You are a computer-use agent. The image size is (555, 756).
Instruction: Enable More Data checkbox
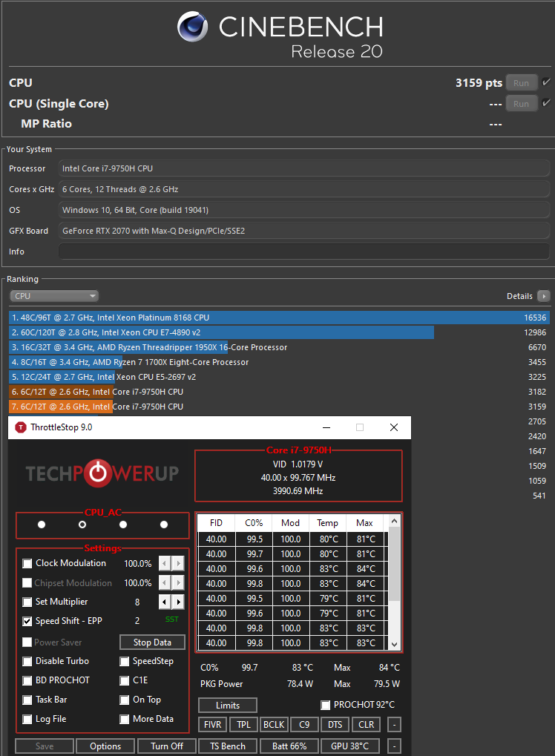[x=125, y=719]
